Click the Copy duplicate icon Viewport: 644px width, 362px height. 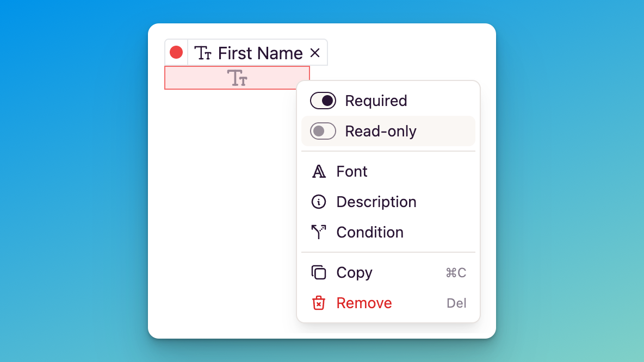click(x=319, y=272)
